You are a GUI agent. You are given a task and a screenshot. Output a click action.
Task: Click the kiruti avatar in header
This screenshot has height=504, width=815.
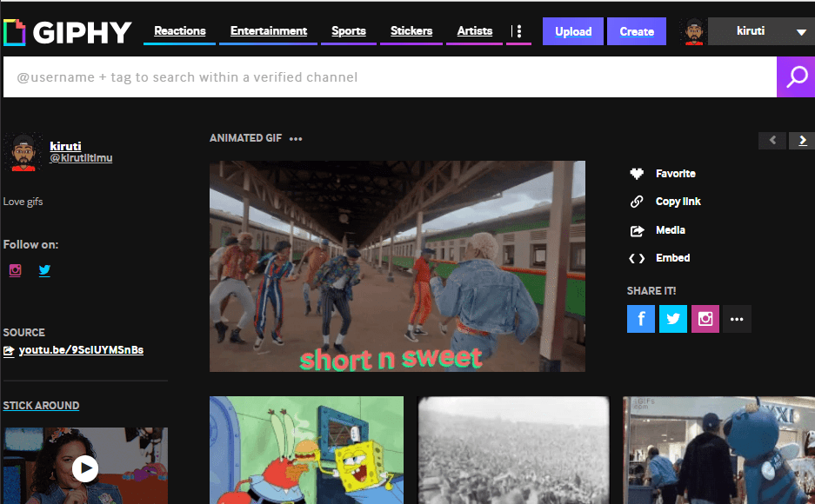tap(694, 31)
